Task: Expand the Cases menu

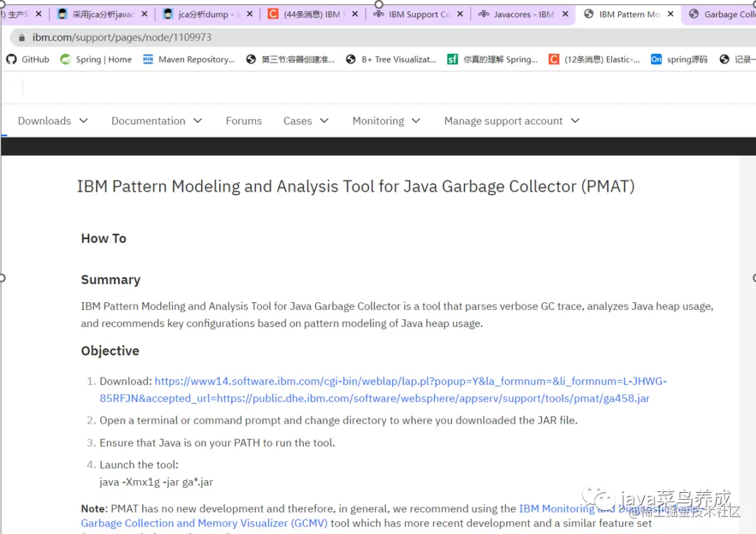Action: coord(306,121)
